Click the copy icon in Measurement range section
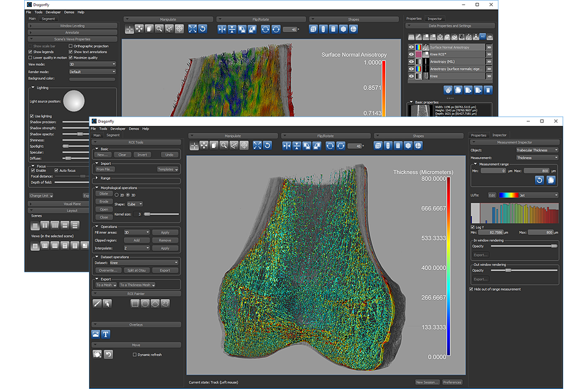This screenshot has width=588, height=389. coord(551,180)
